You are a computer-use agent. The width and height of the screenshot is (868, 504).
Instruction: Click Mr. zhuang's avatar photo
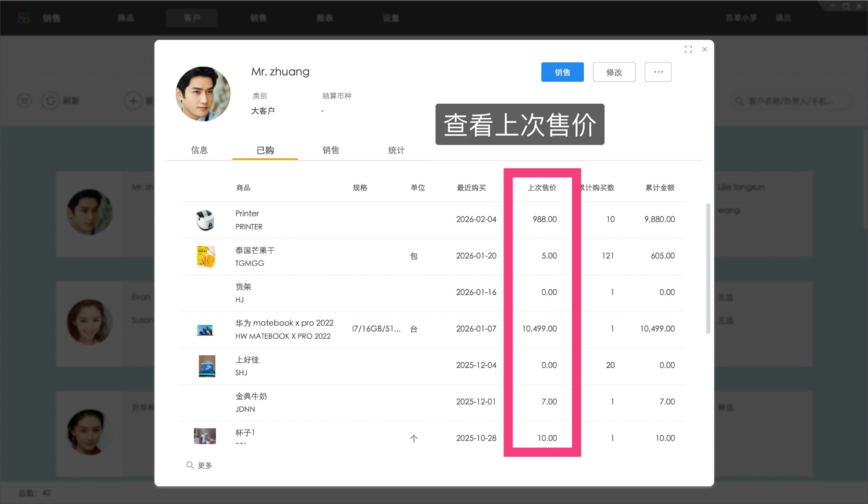(203, 94)
